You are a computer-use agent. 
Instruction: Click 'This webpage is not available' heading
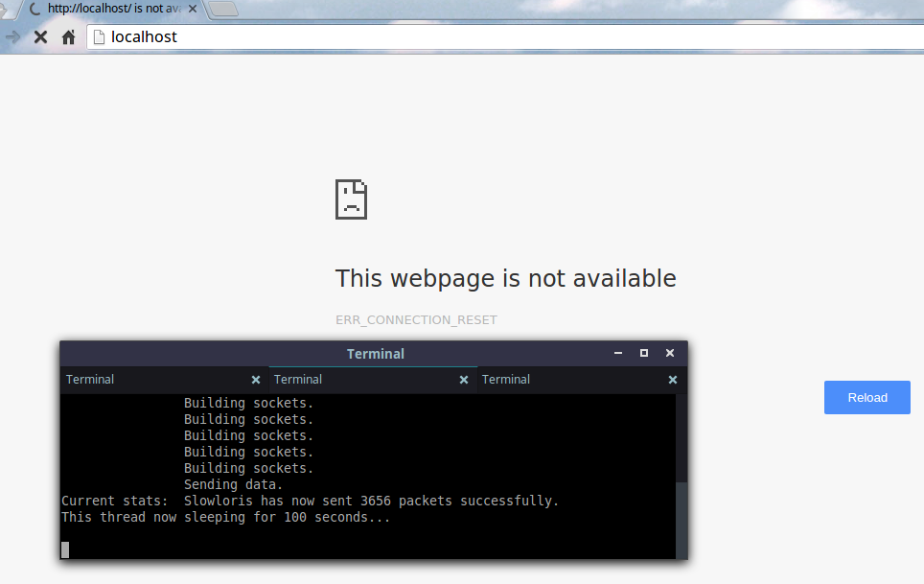click(x=505, y=278)
